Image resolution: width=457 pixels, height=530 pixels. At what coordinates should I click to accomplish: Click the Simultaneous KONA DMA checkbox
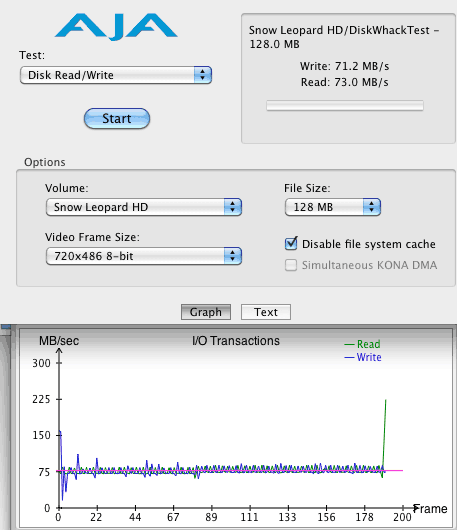click(291, 265)
